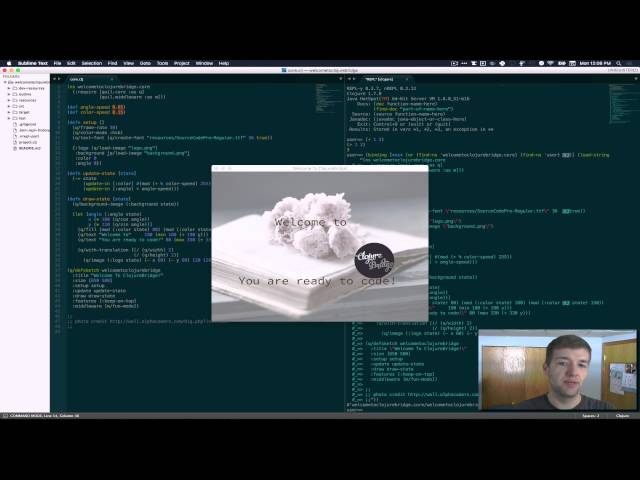Open the .gitignore file in sidebar
Screen dimensions: 640x480
(x=27, y=124)
